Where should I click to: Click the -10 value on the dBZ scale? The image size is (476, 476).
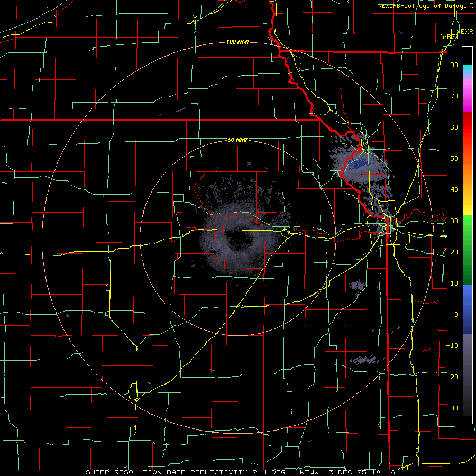pyautogui.click(x=452, y=346)
